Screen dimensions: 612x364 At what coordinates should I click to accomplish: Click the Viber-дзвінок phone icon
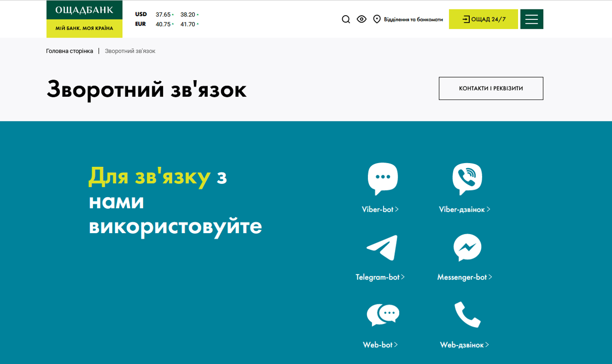click(467, 178)
